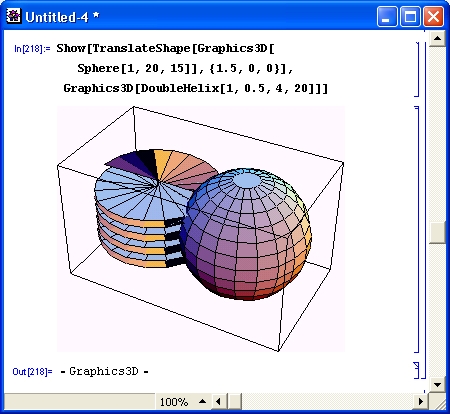Image resolution: width=450 pixels, height=414 pixels.
Task: Maximize the Untitled-4 notebook window
Action: [410, 16]
